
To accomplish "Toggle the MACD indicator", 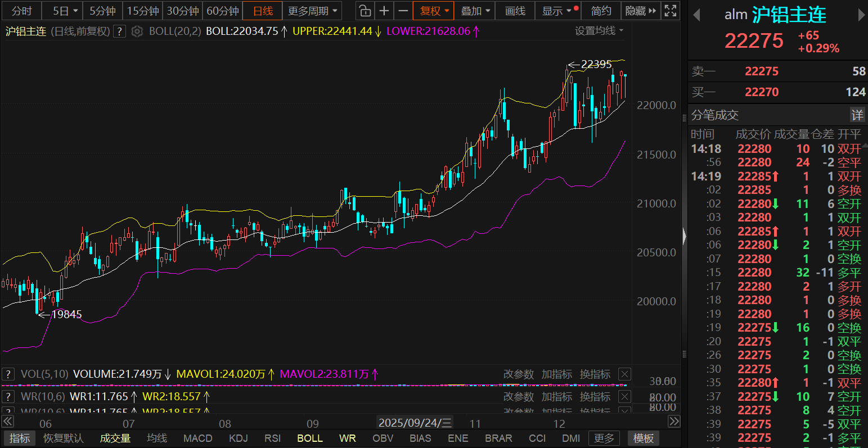I will tap(198, 438).
